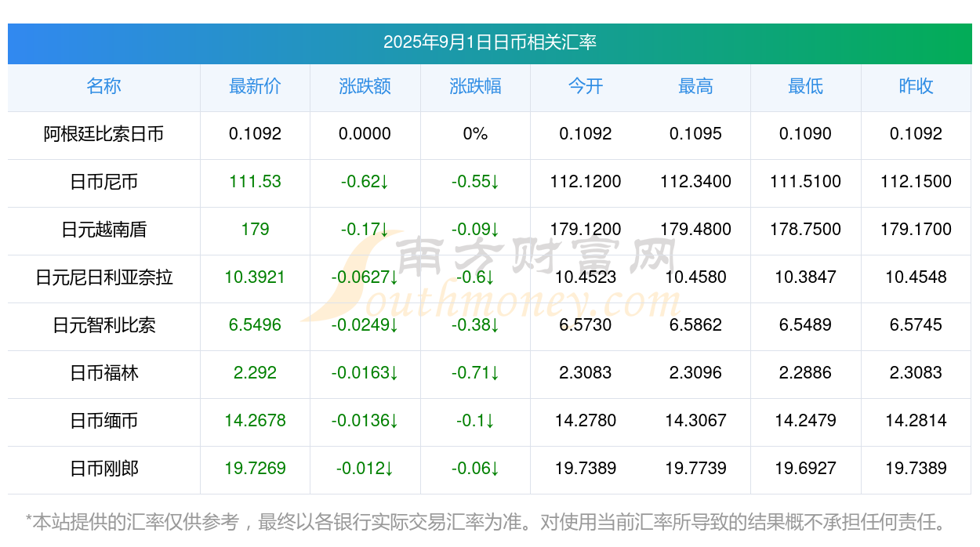
Task: Click the 名称 column header
Action: [103, 86]
